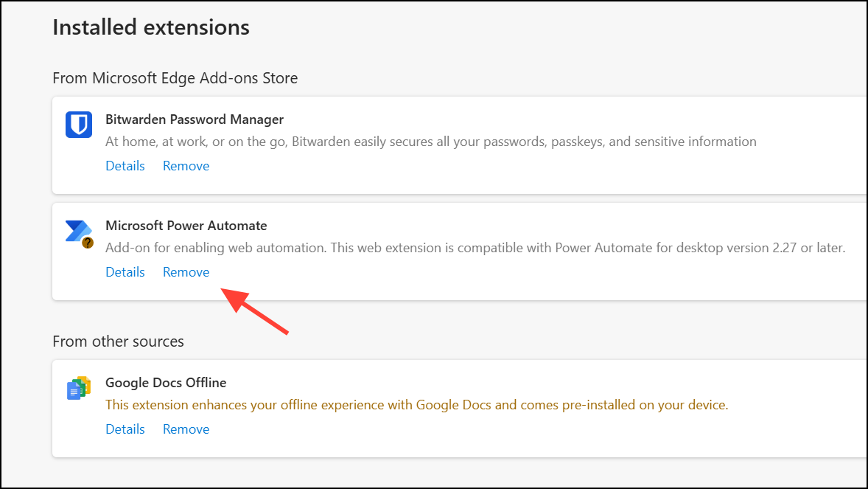The height and width of the screenshot is (489, 868).
Task: Remove the Bitwarden Password Manager extension
Action: click(186, 165)
